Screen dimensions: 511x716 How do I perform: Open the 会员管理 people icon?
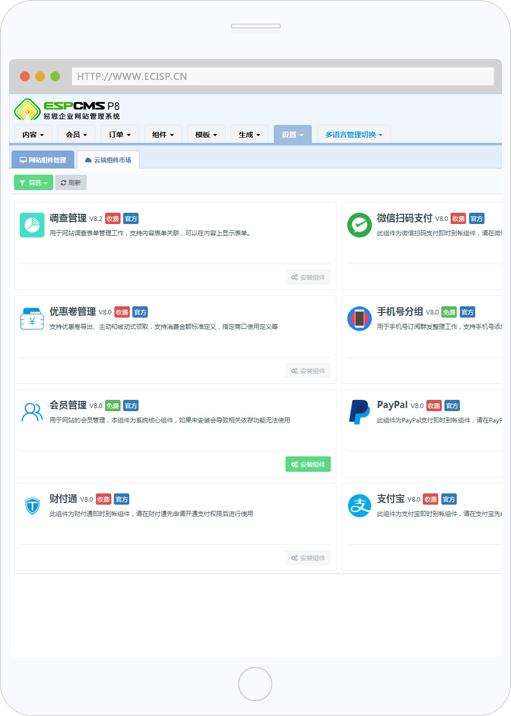[32, 412]
